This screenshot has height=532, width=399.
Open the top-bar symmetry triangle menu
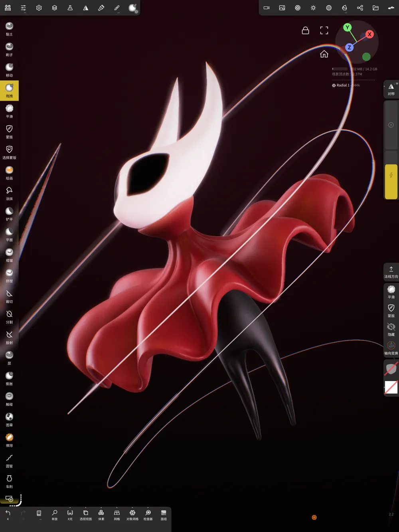click(86, 8)
